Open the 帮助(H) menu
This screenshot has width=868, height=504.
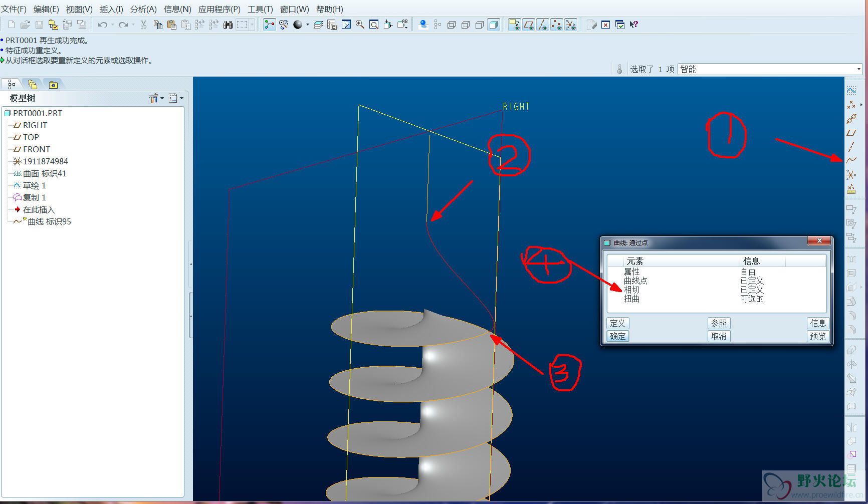point(330,9)
